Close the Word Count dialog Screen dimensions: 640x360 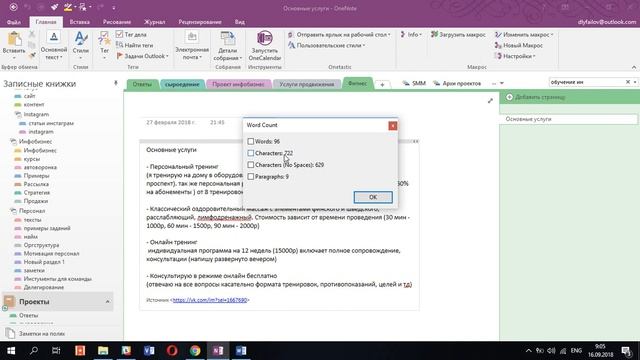pyautogui.click(x=393, y=126)
